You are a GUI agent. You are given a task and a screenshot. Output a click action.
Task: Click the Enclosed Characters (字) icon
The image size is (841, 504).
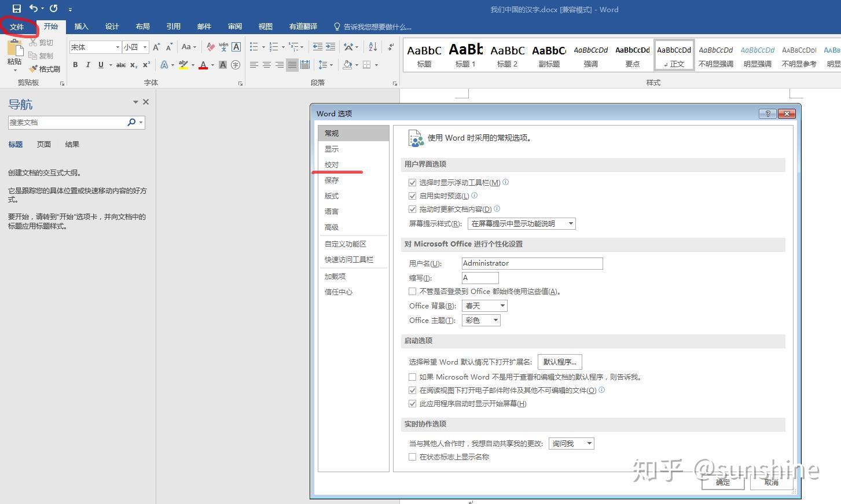coord(236,65)
